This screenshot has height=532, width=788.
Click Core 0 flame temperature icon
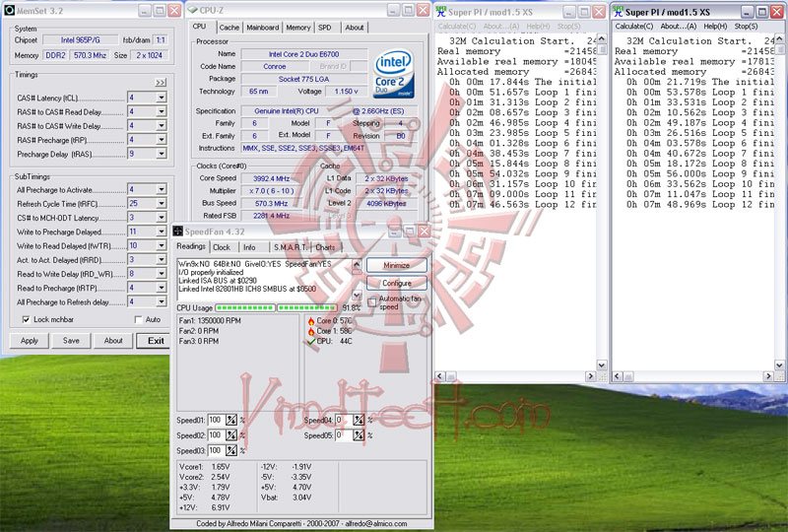point(311,321)
